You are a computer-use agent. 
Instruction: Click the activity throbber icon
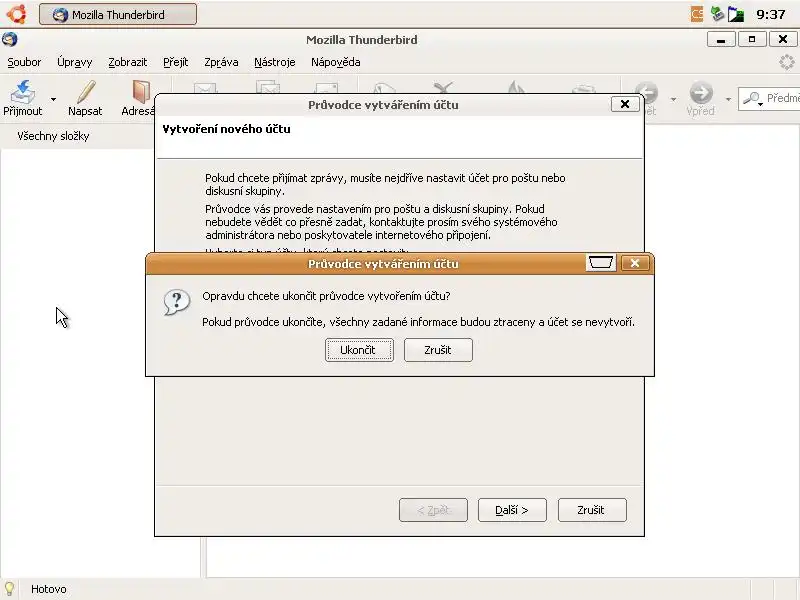tap(787, 62)
